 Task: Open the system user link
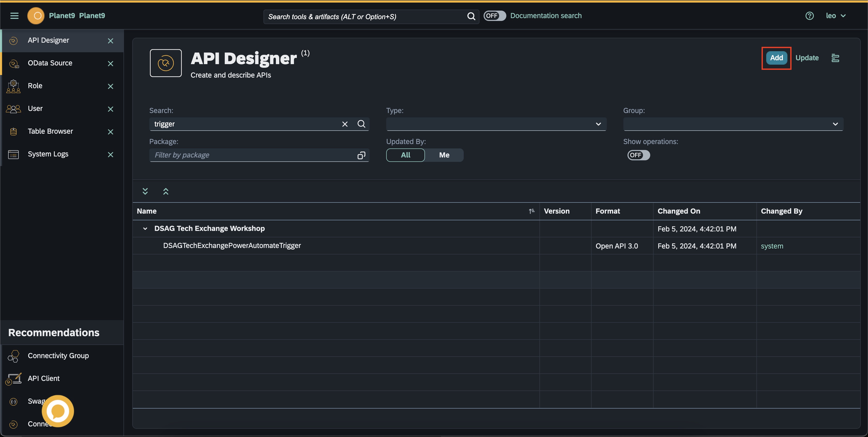(772, 246)
